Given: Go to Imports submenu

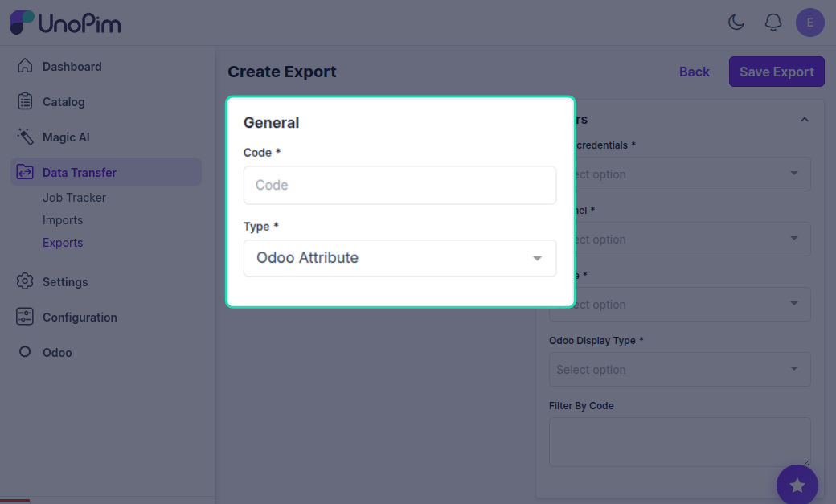Looking at the screenshot, I should tap(63, 220).
